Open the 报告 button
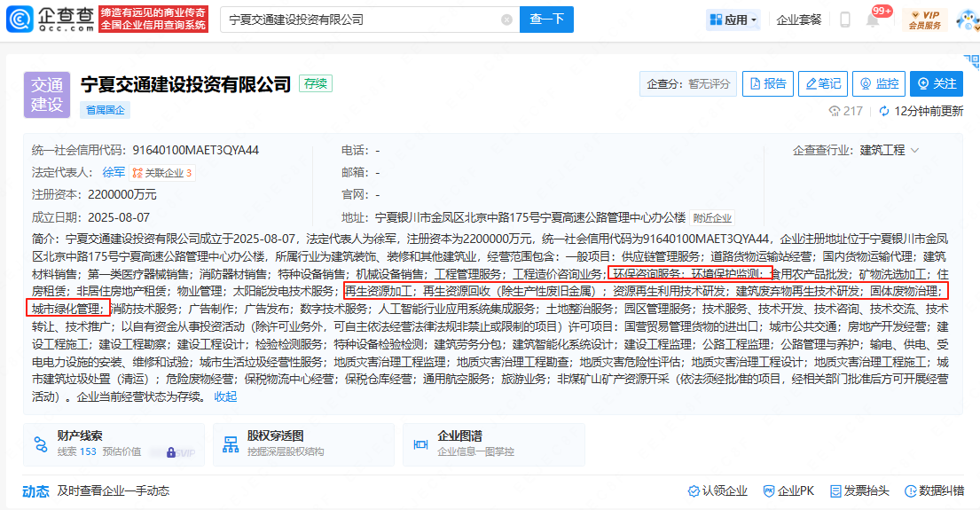Image resolution: width=980 pixels, height=510 pixels. click(768, 83)
